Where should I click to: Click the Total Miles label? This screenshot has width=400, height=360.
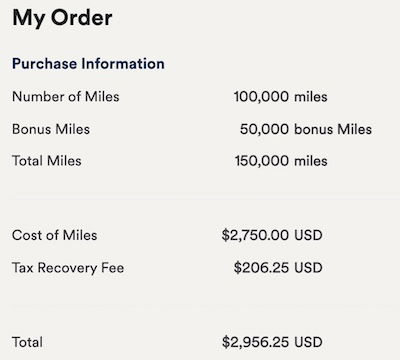(47, 161)
